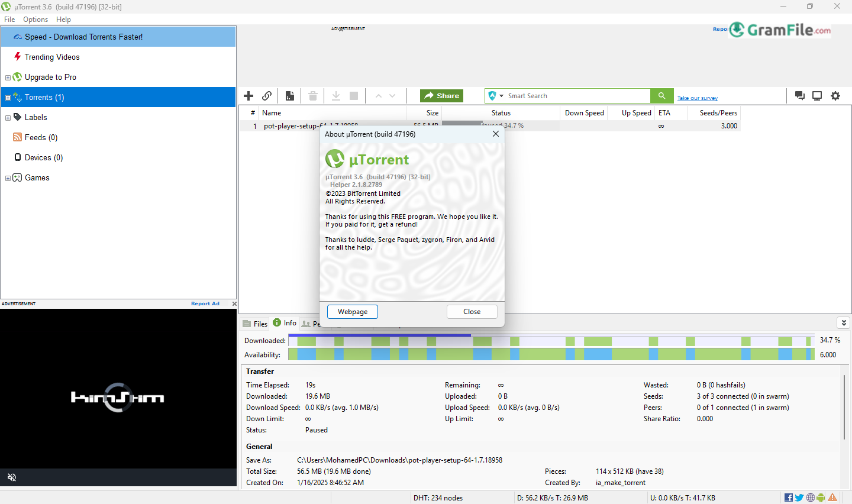Open the search provider shield dropdown

[x=496, y=96]
